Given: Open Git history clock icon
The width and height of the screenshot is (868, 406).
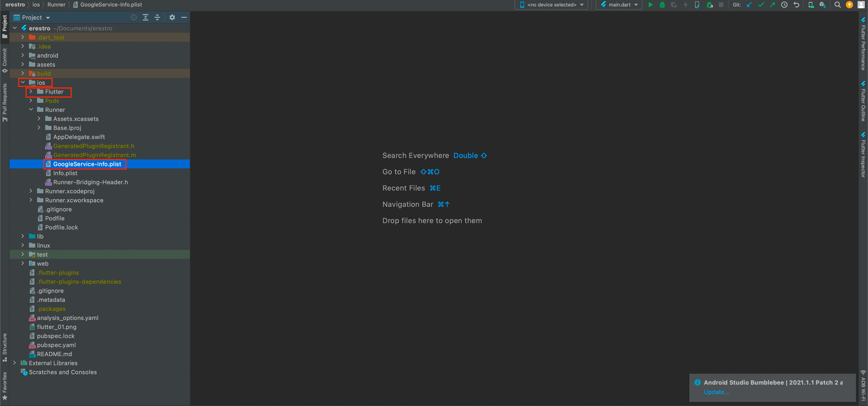Looking at the screenshot, I should (x=784, y=5).
